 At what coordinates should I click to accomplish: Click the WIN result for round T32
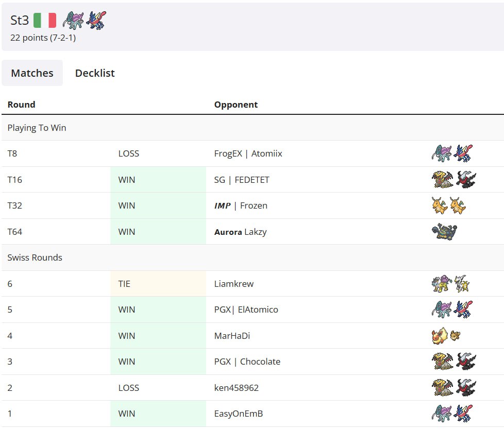click(x=127, y=205)
